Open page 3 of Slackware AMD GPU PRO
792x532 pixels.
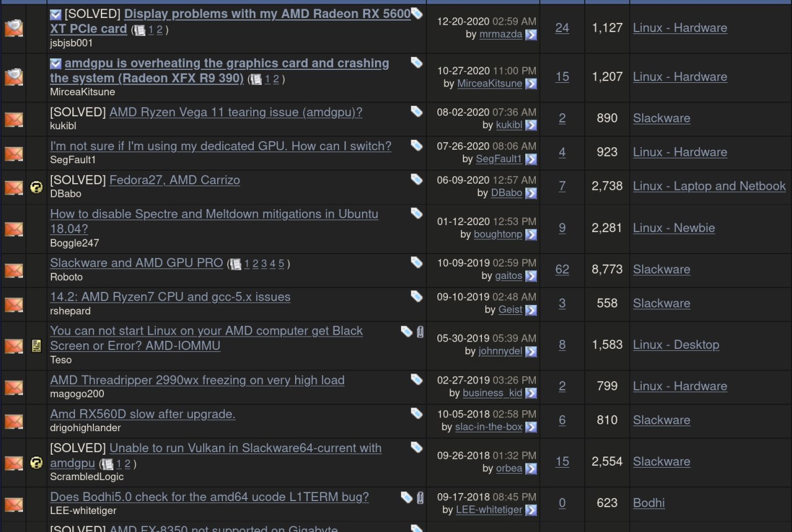point(264,264)
